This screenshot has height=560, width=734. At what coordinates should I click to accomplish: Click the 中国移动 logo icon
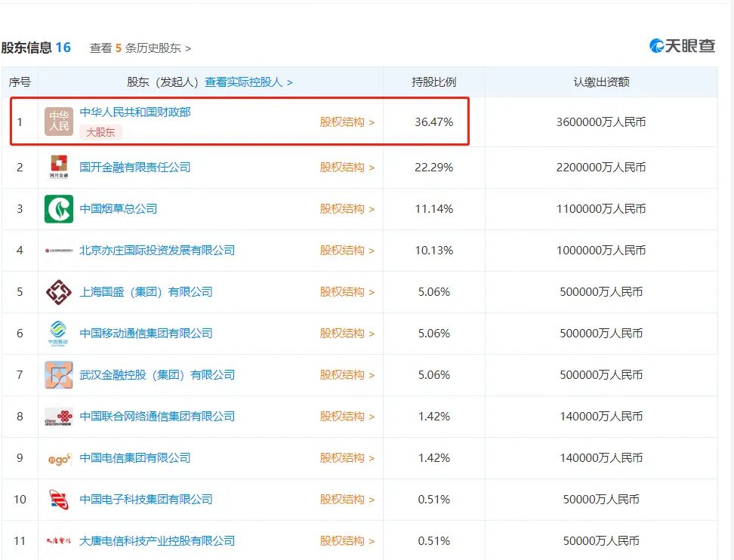pos(59,334)
